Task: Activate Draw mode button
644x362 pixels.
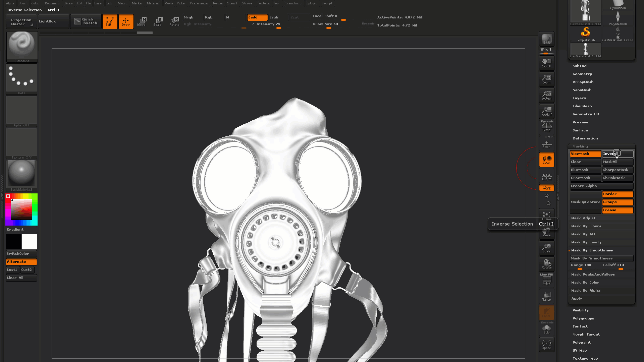Action: (126, 21)
